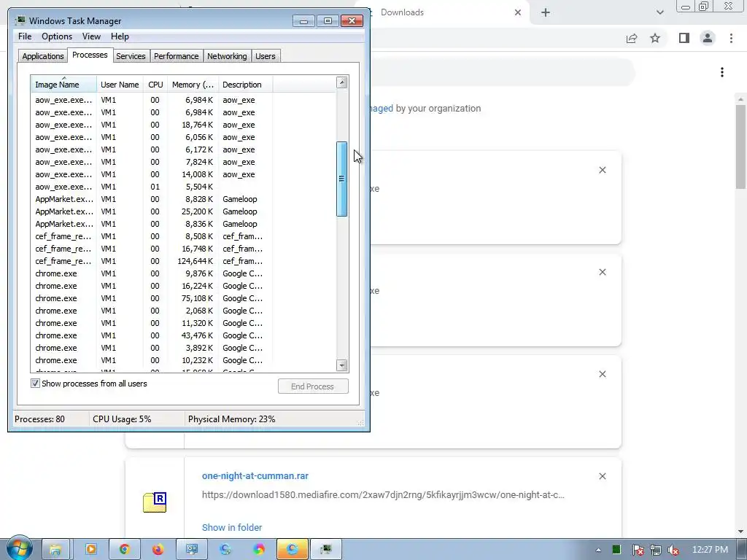Sort processes by Image Name column
The image size is (747, 560).
click(x=64, y=85)
